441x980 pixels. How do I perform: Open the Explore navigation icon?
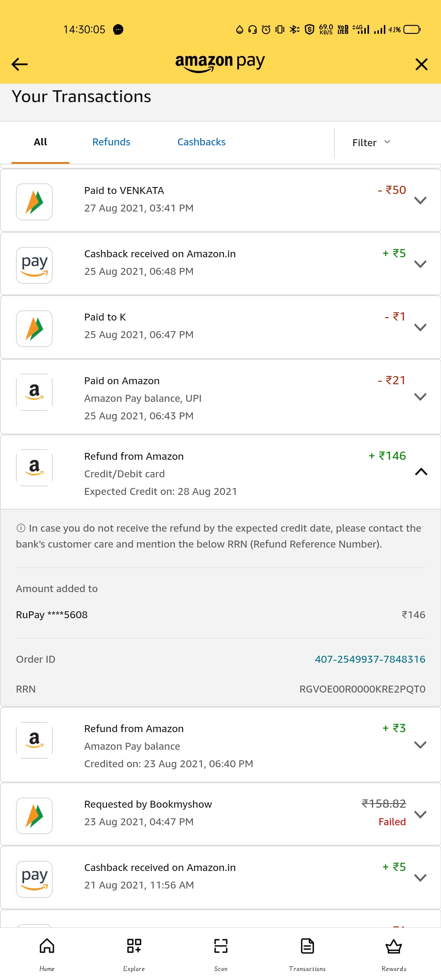point(134,946)
